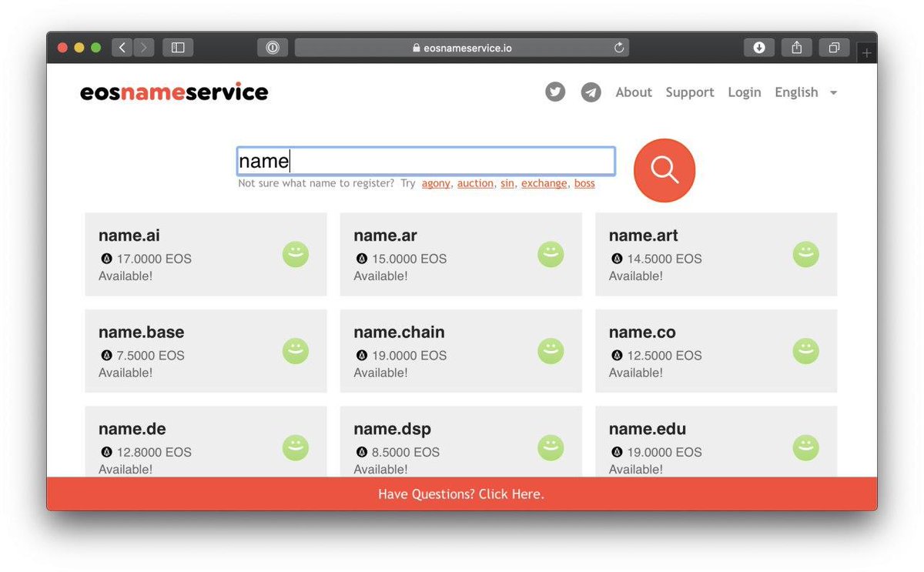Click the eosnameservice.io address bar

[462, 48]
